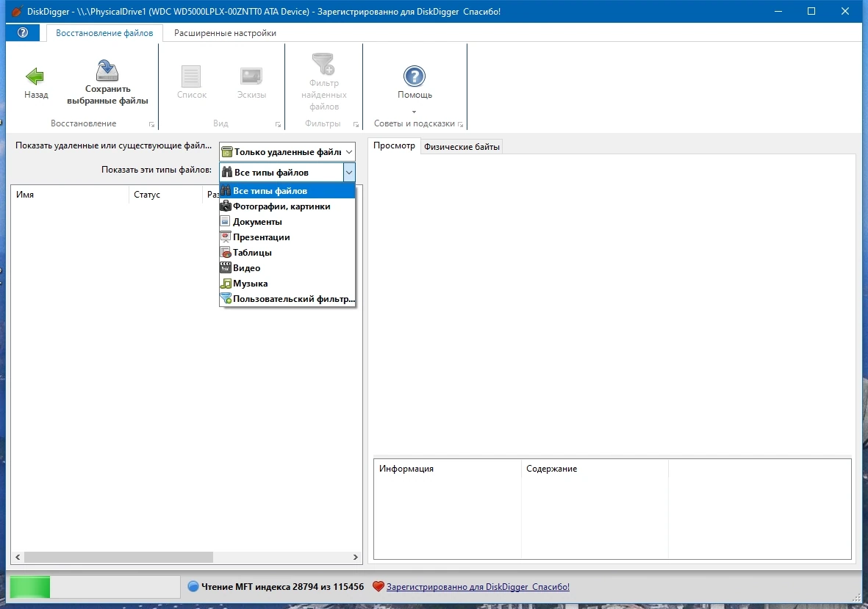
Task: Choose Презентации file type
Action: click(x=287, y=237)
